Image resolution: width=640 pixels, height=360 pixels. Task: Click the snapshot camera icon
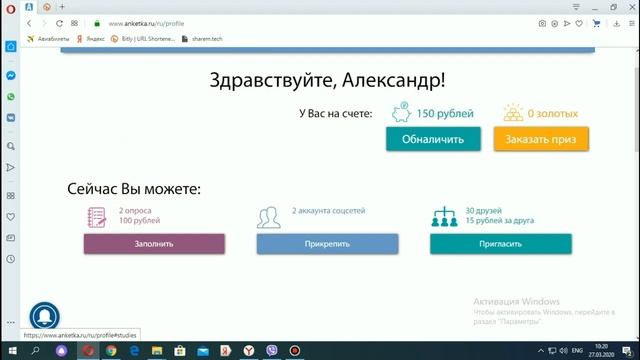pyautogui.click(x=542, y=24)
